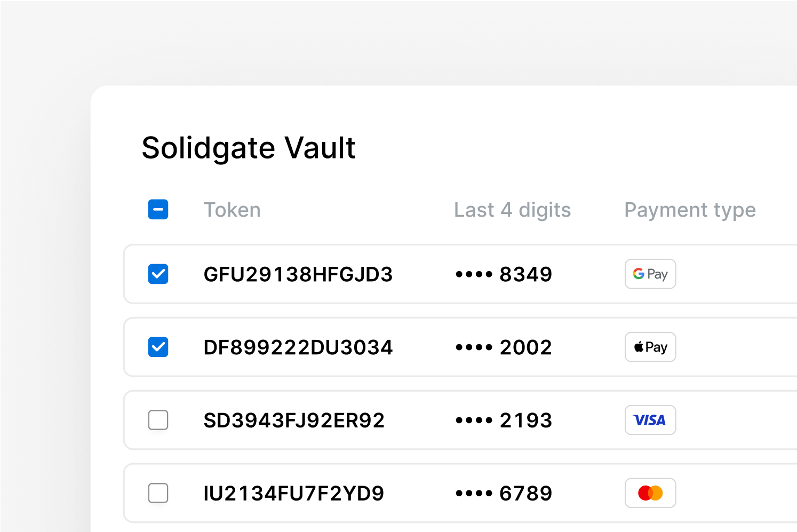Select the row showing digits 2193

pos(373,420)
